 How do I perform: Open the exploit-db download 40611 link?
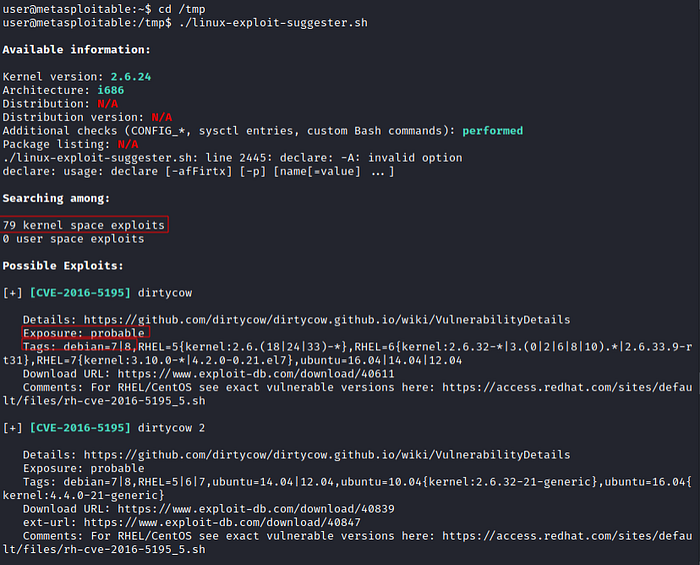256,374
